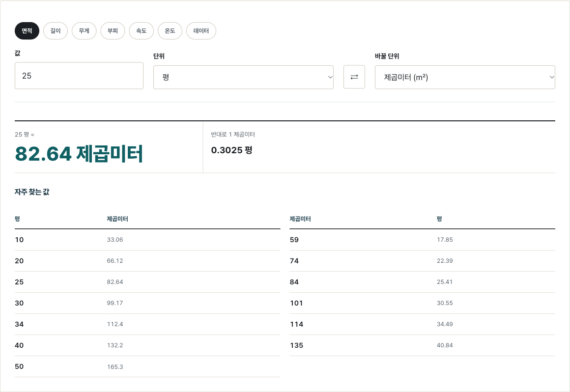Image resolution: width=570 pixels, height=392 pixels.
Task: Select the 30 평 row value
Action: (19, 303)
